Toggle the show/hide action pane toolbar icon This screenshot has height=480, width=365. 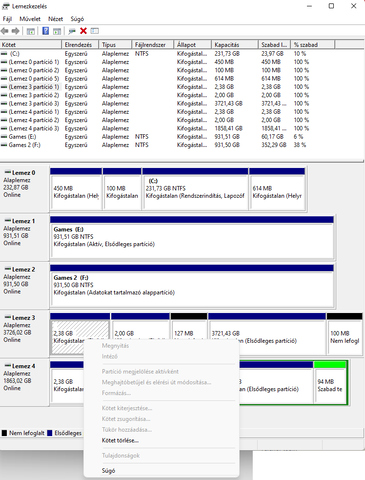tap(57, 31)
